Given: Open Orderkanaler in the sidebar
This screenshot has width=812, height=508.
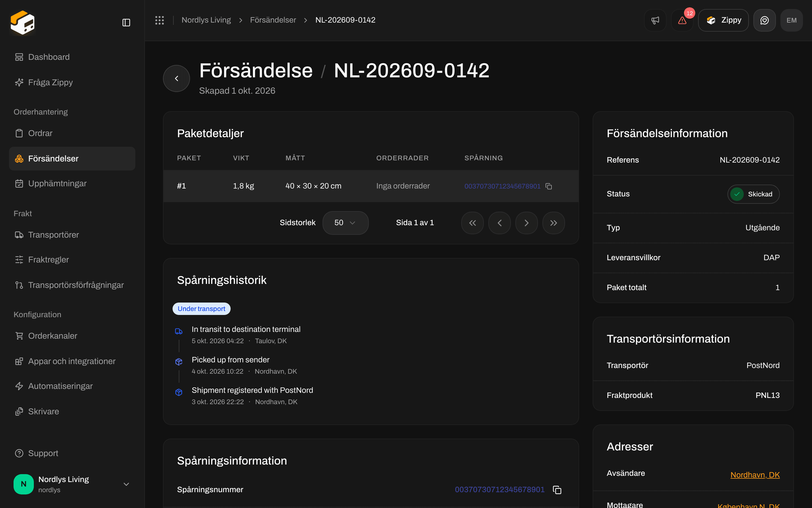Looking at the screenshot, I should coord(72,336).
